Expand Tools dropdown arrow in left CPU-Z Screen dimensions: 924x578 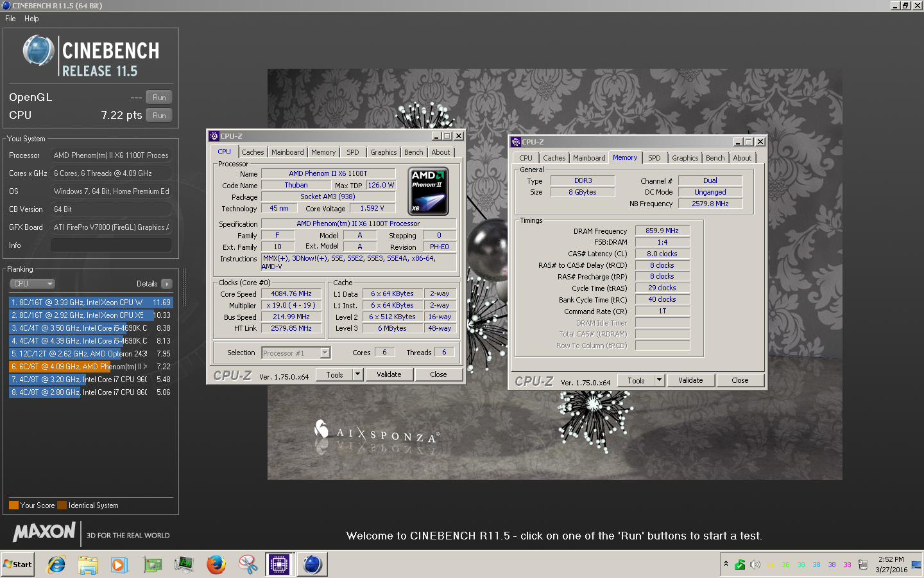click(x=358, y=374)
